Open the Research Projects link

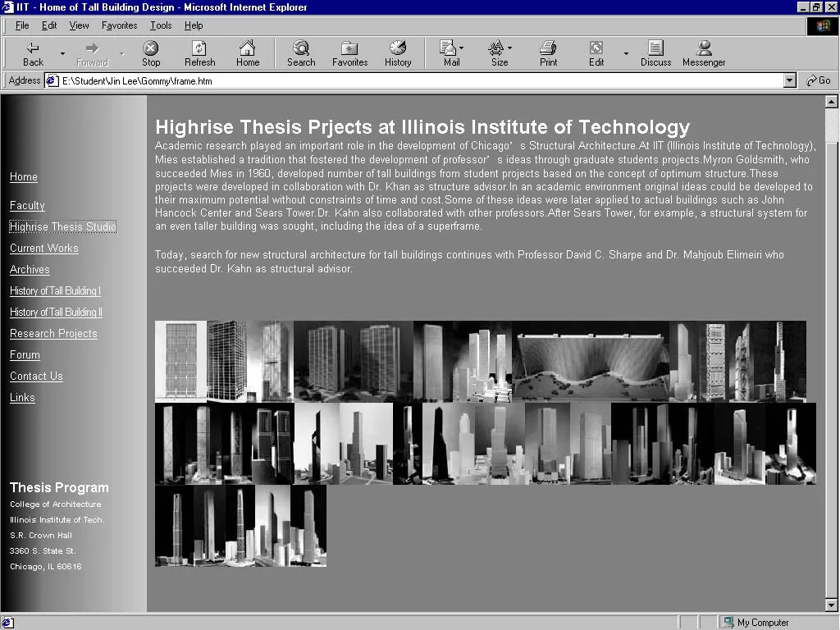point(53,333)
